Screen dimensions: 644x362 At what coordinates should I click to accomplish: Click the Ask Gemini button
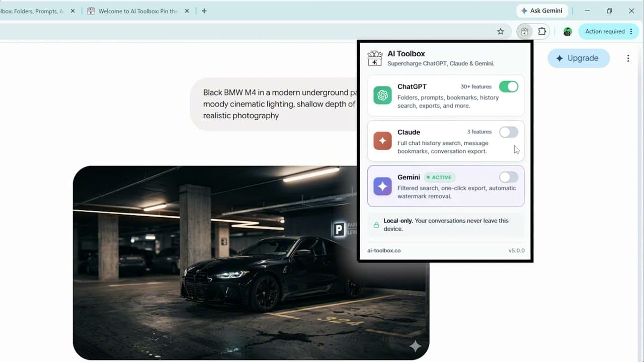click(x=542, y=11)
